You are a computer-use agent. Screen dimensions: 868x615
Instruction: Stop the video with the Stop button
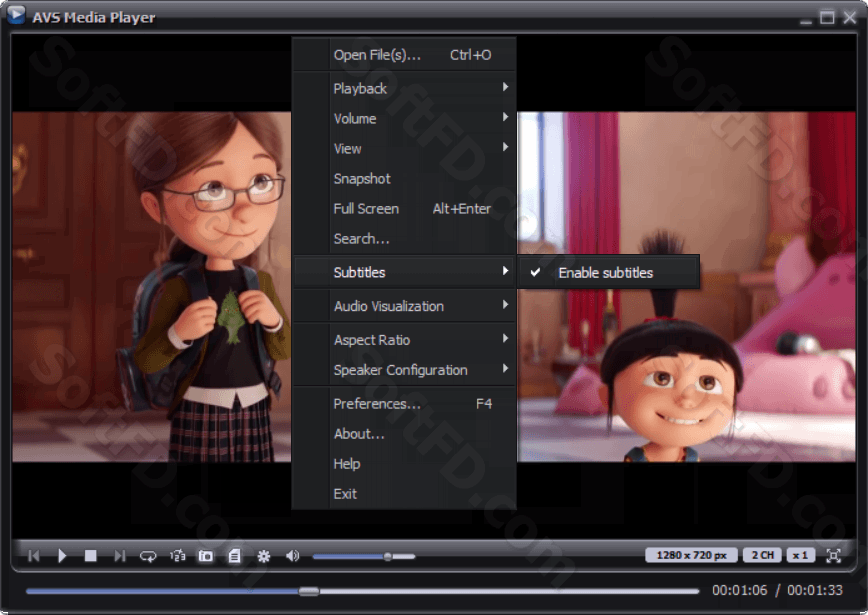[91, 556]
